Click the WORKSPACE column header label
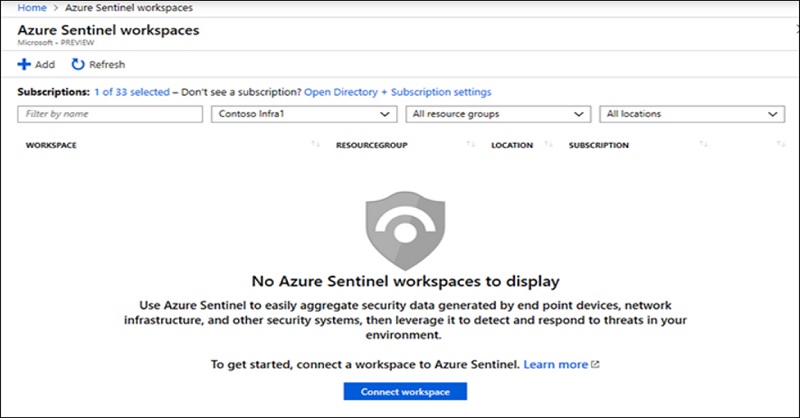 click(x=51, y=145)
